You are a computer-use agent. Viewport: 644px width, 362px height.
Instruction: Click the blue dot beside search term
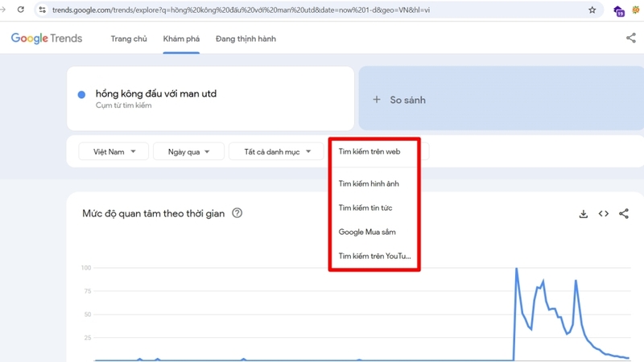click(81, 95)
